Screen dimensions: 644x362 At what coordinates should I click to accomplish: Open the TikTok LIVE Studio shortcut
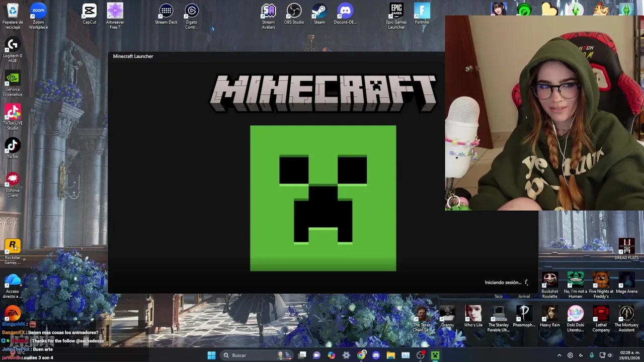(13, 117)
